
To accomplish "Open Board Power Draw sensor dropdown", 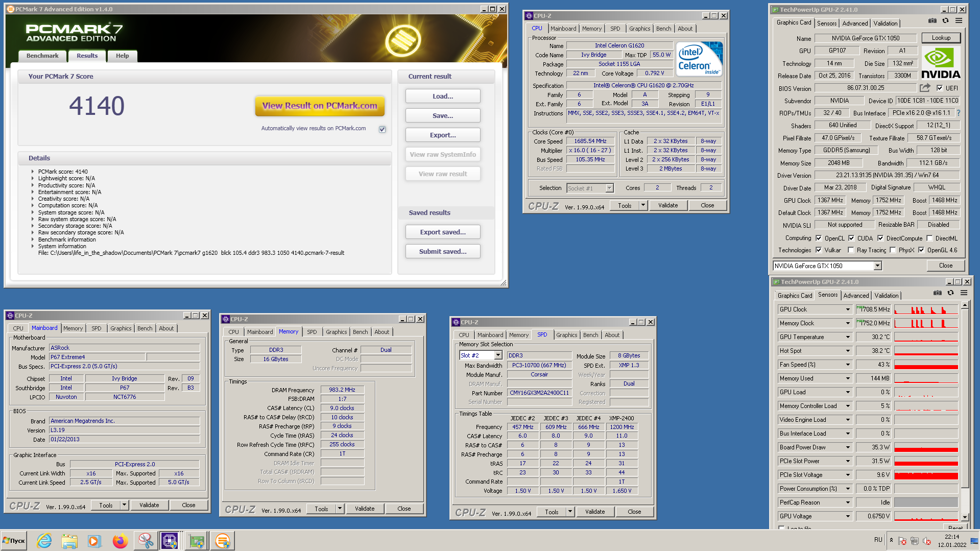I will [848, 447].
